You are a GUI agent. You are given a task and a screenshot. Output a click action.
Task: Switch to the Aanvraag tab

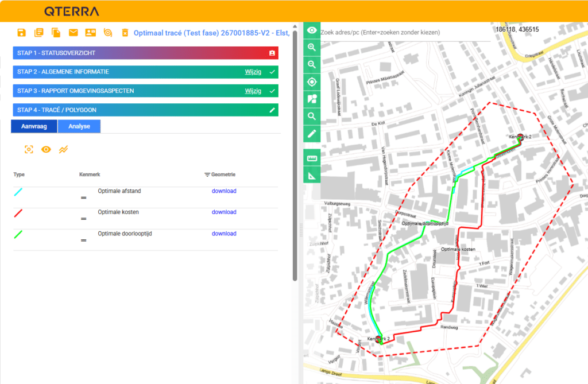[x=34, y=126]
